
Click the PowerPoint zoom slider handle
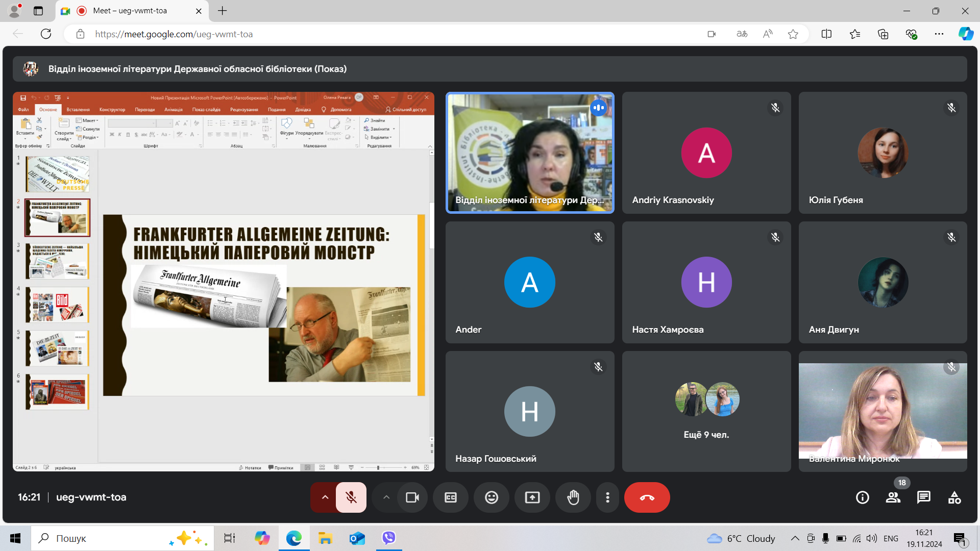point(378,467)
